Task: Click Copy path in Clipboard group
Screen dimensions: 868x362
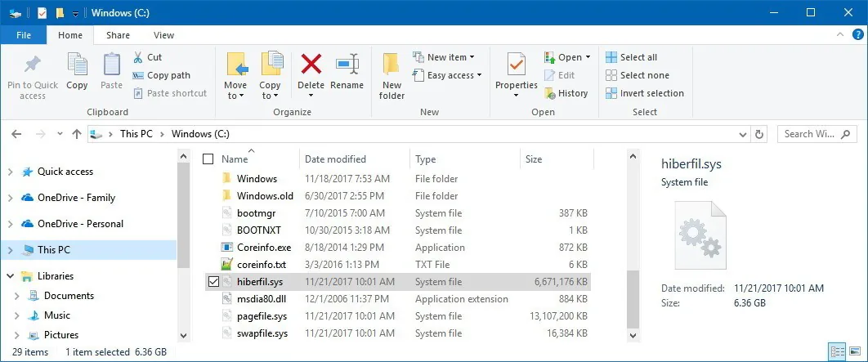Action: point(162,75)
